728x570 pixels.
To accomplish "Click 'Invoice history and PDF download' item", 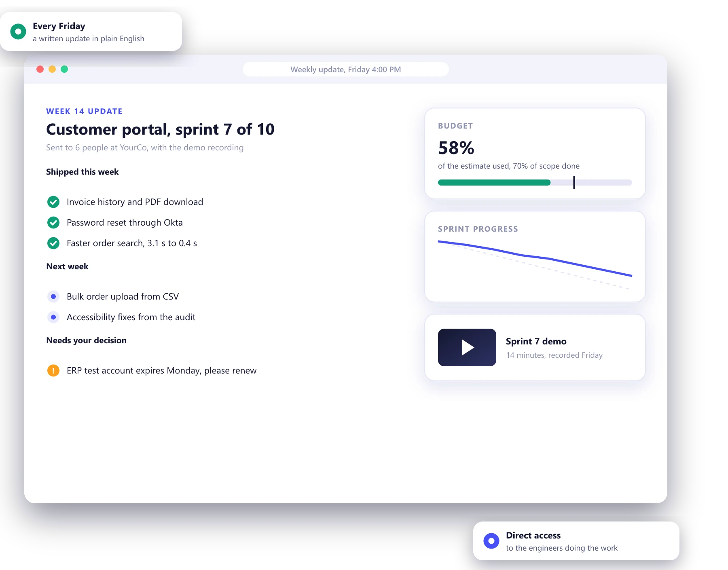I will coord(135,202).
